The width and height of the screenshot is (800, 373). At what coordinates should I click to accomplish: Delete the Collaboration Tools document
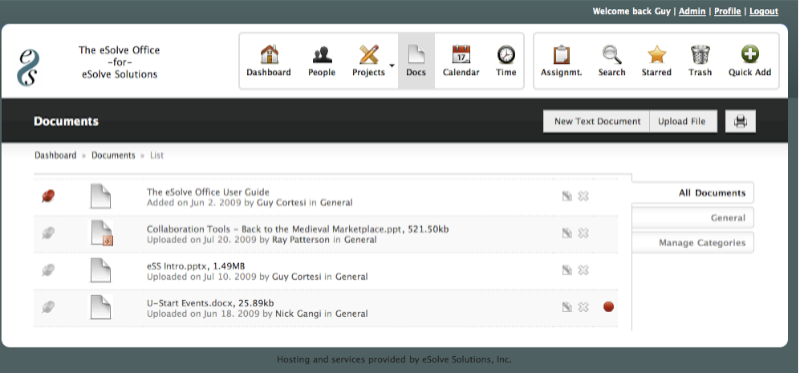click(583, 233)
